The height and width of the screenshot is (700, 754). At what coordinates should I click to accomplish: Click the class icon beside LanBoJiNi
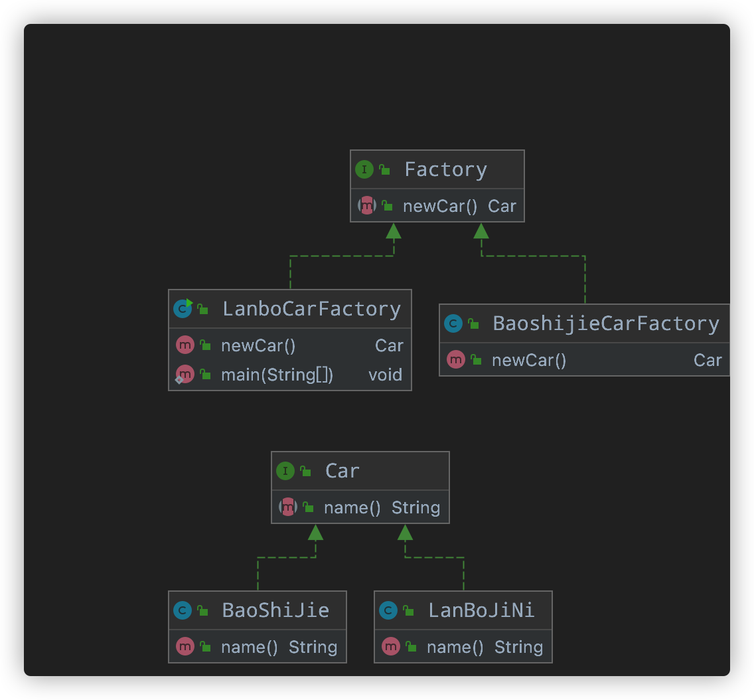point(388,610)
